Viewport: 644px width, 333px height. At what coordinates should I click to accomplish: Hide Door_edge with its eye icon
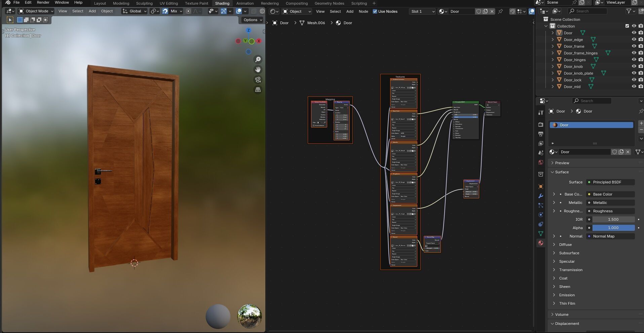coord(634,40)
